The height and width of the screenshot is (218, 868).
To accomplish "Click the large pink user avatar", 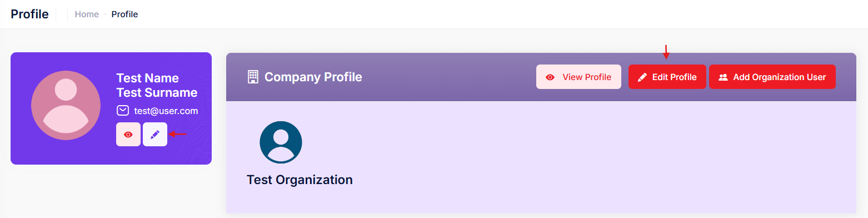I will 66,105.
